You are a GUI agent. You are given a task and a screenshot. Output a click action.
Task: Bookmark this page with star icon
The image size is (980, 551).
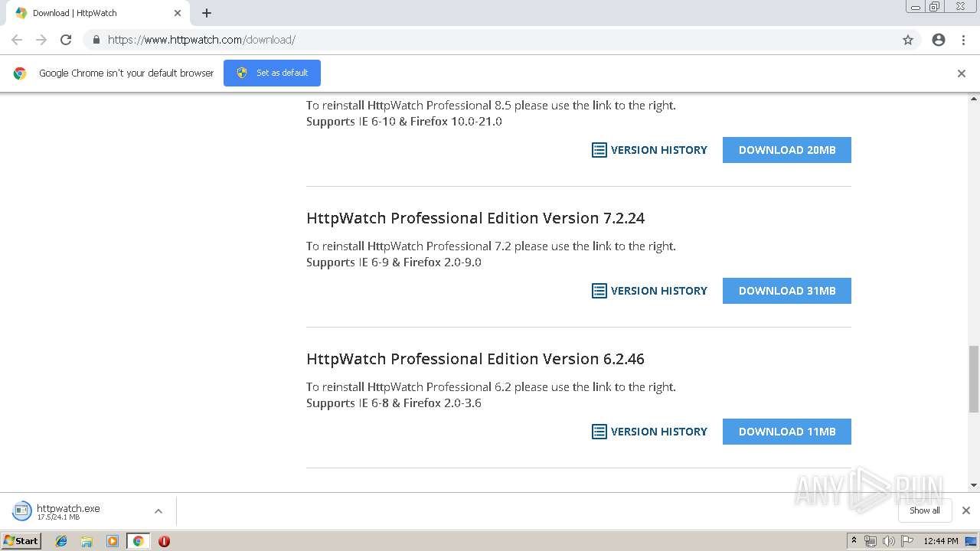[908, 40]
